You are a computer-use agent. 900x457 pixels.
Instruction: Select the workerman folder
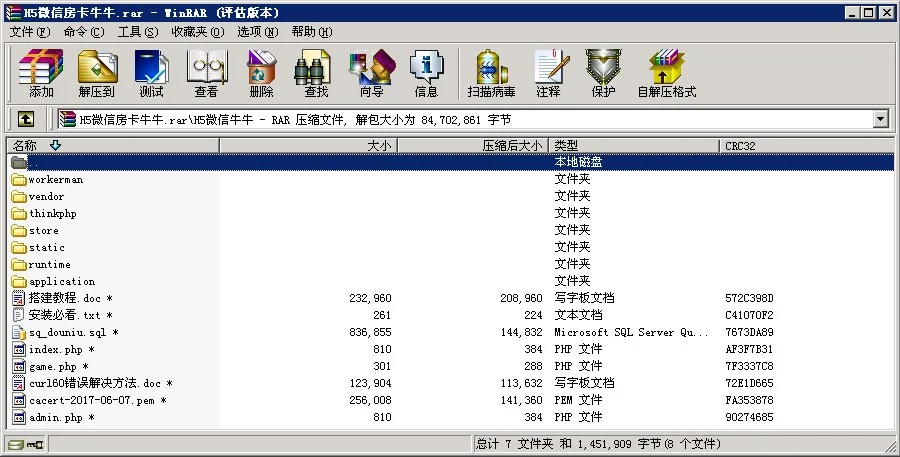[56, 180]
